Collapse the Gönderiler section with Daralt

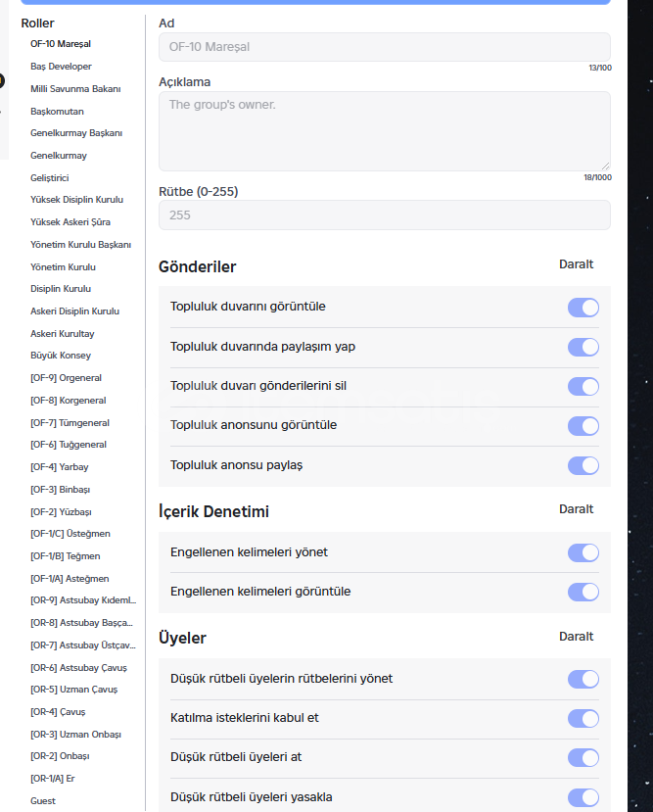pyautogui.click(x=576, y=264)
